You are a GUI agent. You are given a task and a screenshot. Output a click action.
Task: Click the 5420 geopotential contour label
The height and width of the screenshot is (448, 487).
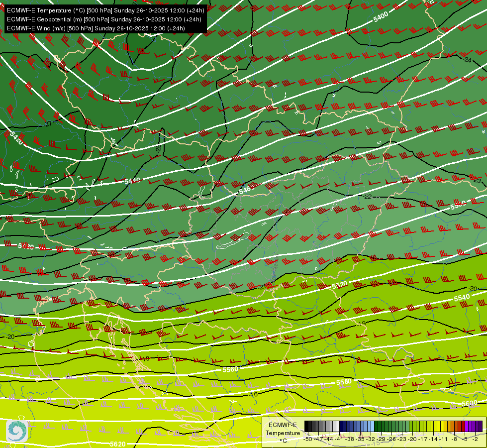16,138
